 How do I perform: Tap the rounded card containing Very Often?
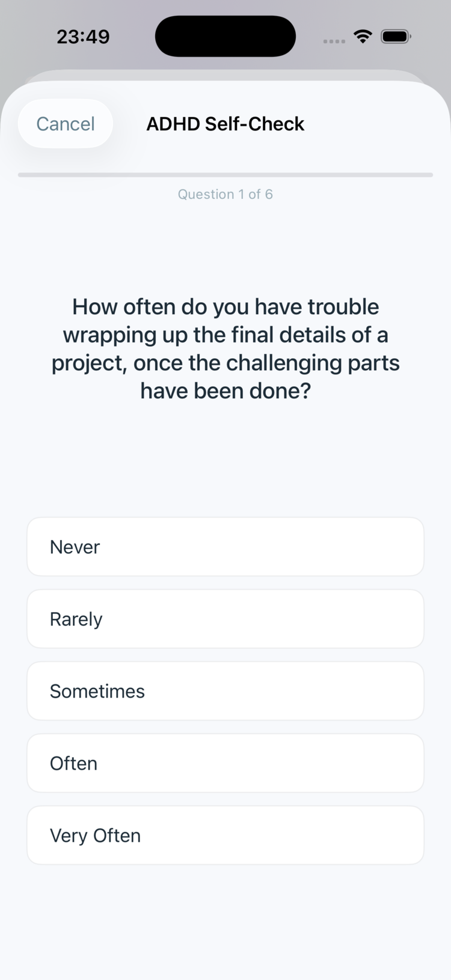point(226,835)
